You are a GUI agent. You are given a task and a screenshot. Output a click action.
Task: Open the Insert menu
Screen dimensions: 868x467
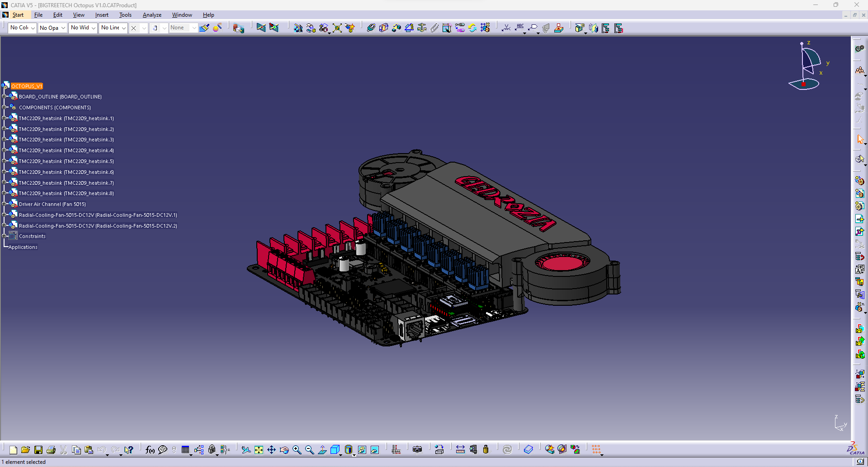[102, 15]
